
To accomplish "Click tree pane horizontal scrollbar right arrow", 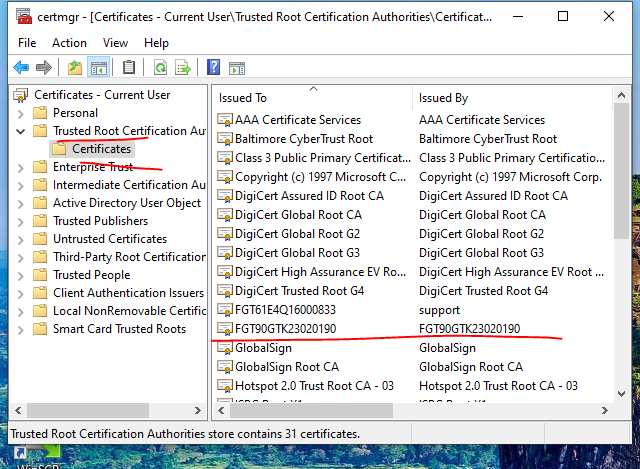I will tap(198, 410).
